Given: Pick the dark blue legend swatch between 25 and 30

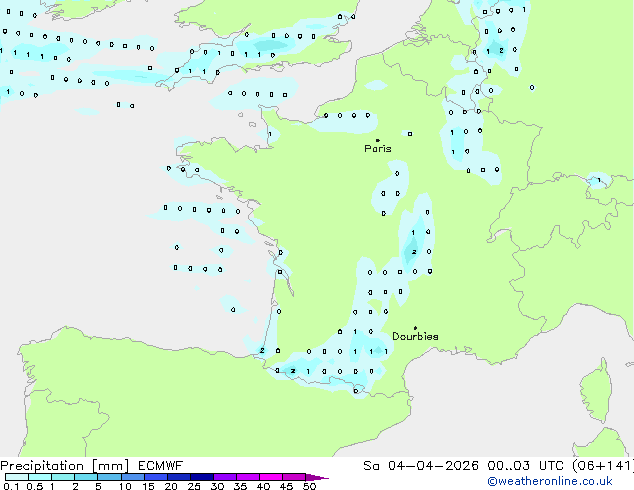Looking at the screenshot, I should click(x=202, y=477).
